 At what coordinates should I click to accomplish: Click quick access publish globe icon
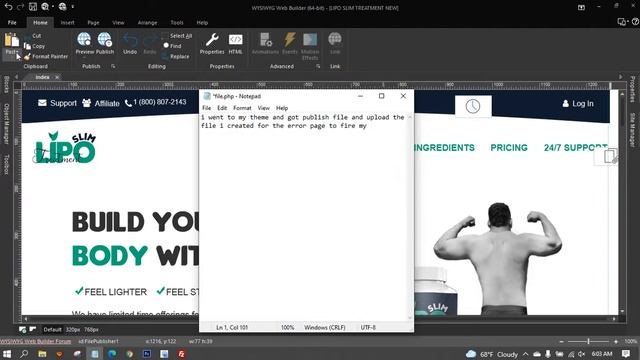[x=62, y=7]
